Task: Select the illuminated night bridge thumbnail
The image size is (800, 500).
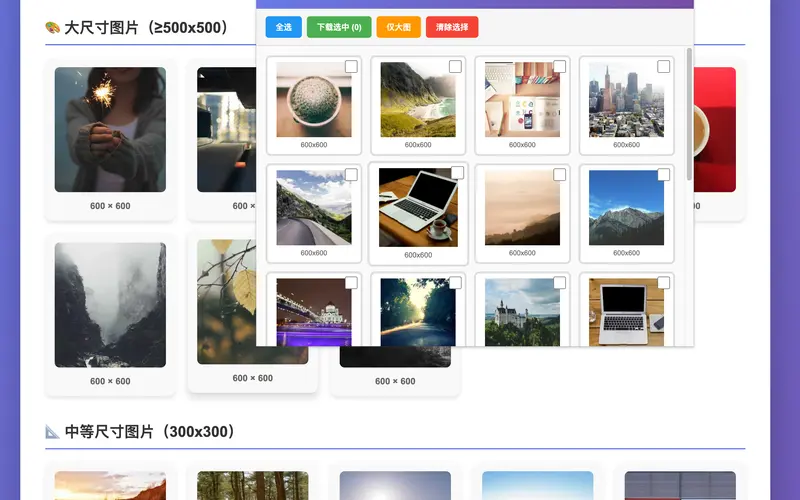Action: (x=314, y=312)
